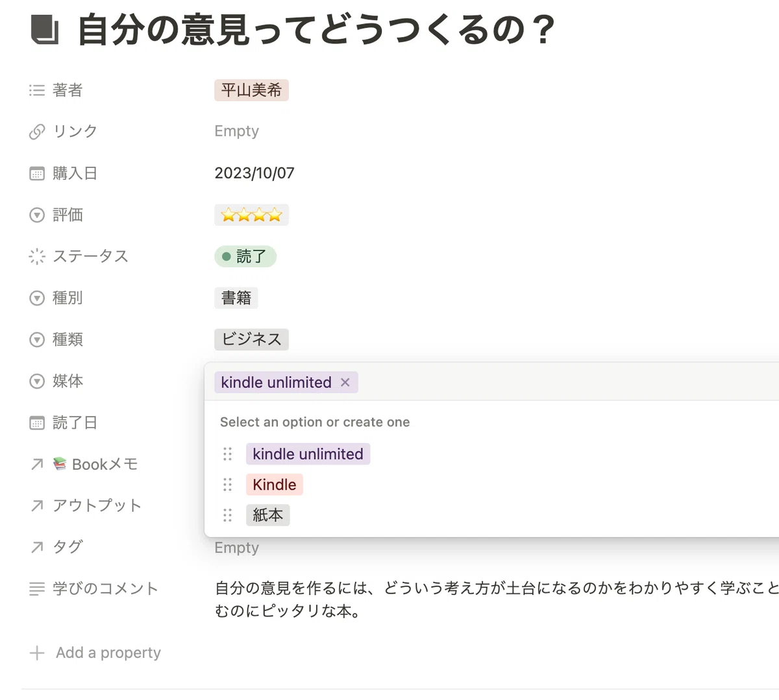This screenshot has width=779, height=700.
Task: Click the link icon next to リンク
Action: [x=37, y=132]
